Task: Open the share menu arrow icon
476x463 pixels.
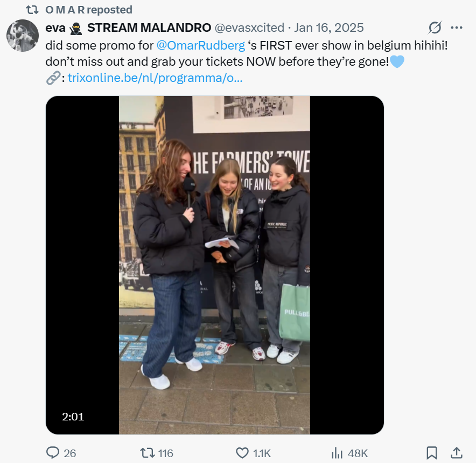Action: (x=457, y=453)
